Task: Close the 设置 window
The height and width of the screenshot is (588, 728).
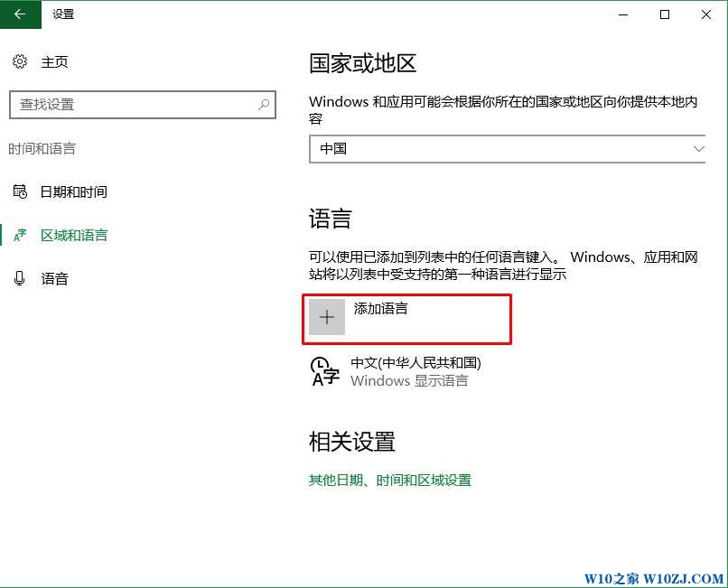Action: click(x=706, y=14)
